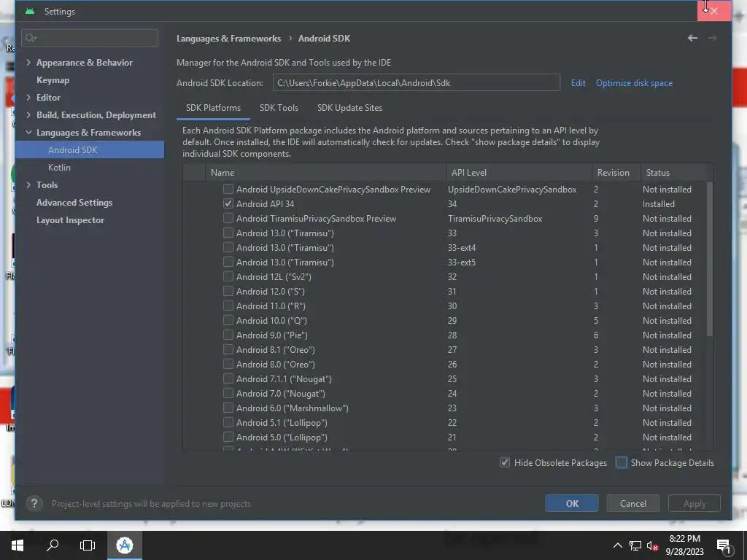This screenshot has width=747, height=560.
Task: Click the OK button
Action: [x=572, y=503]
